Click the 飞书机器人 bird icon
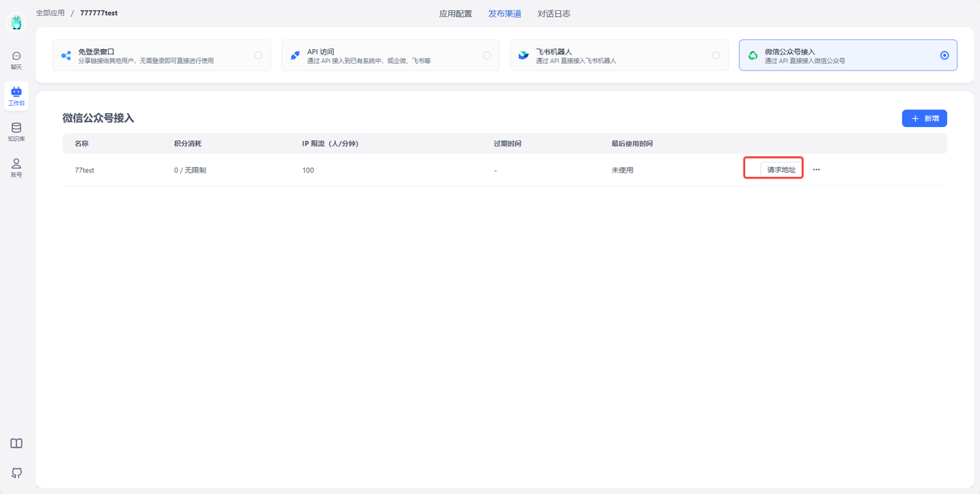Screen dimensions: 980x494 [x=524, y=55]
